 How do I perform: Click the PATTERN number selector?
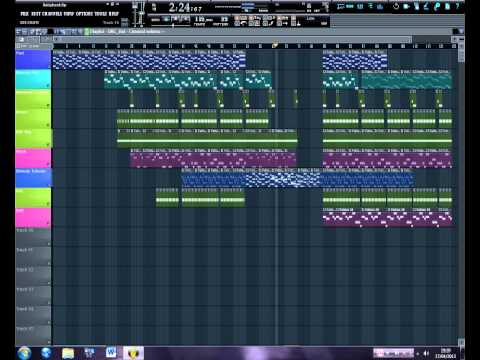[224, 19]
